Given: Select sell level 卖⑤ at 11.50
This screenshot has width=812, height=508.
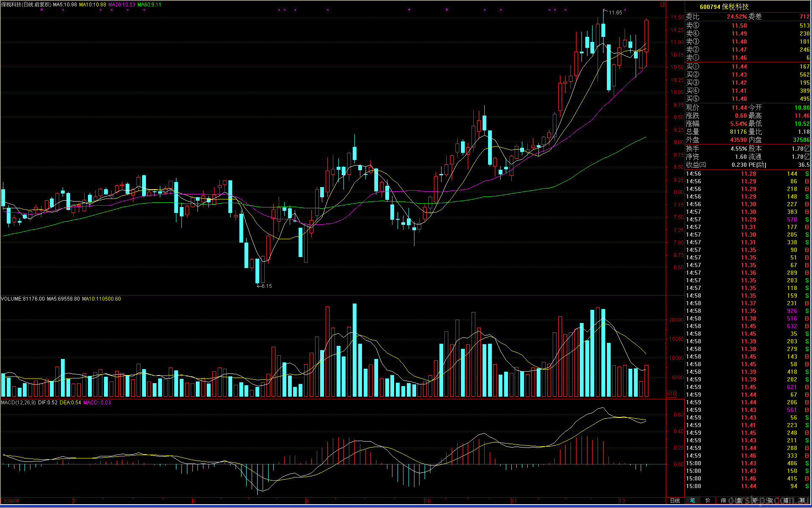Looking at the screenshot, I should pos(748,25).
